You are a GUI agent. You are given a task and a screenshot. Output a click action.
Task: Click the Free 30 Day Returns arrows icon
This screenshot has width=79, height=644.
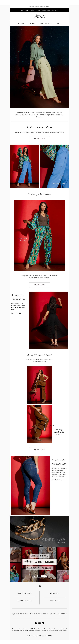[32, 614]
